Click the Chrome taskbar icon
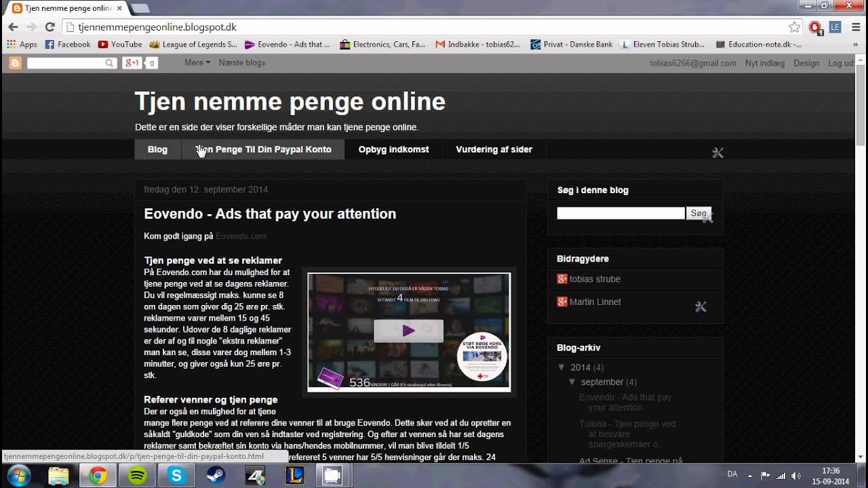868x488 pixels. pos(98,476)
